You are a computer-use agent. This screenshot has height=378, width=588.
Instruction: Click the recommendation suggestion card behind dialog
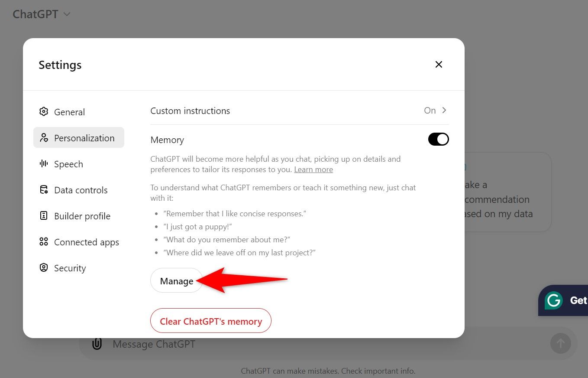507,192
